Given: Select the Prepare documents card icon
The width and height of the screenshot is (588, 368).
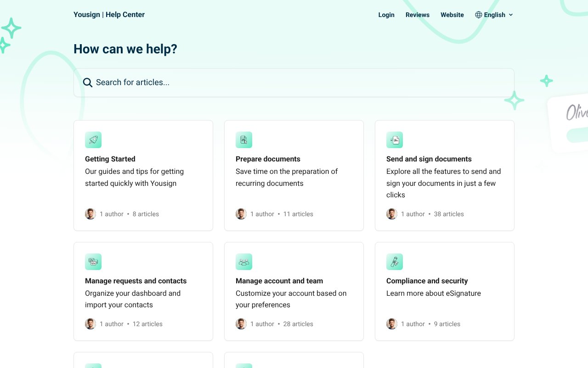Looking at the screenshot, I should [244, 140].
